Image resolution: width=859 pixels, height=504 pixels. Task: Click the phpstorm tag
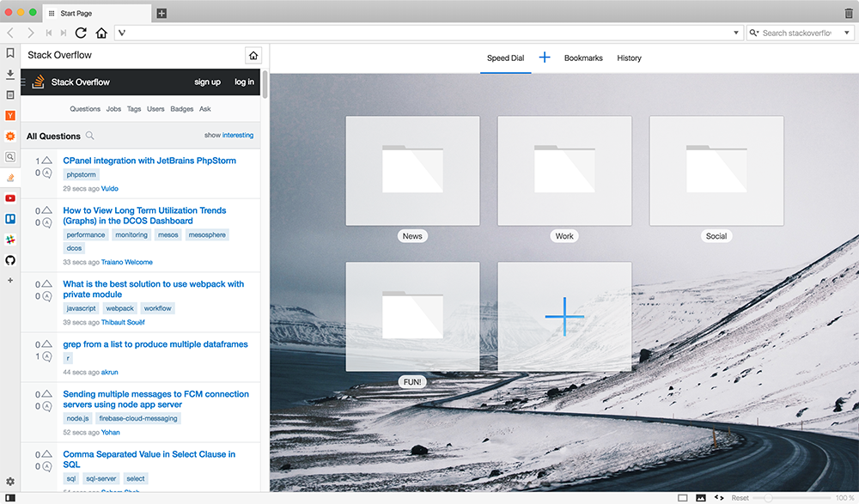point(81,175)
